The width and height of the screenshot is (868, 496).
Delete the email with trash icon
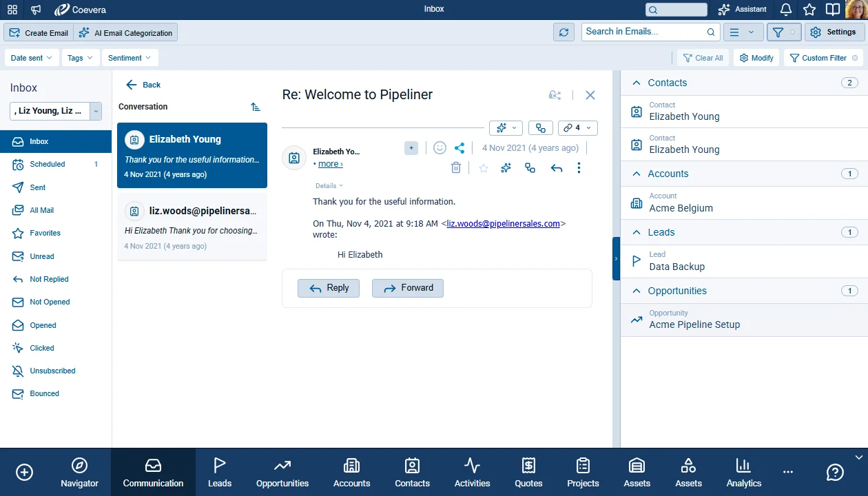(x=455, y=167)
